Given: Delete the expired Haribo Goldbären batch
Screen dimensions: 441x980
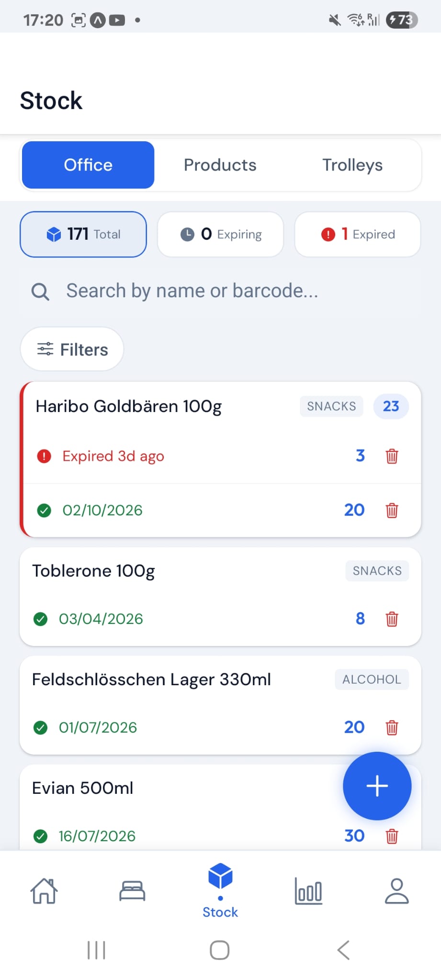Looking at the screenshot, I should coord(392,456).
